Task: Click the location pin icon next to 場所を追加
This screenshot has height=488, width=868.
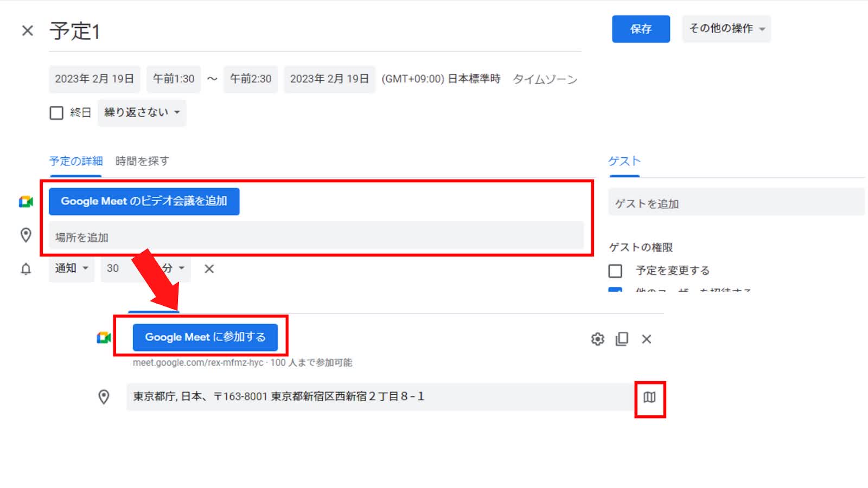Action: click(25, 235)
